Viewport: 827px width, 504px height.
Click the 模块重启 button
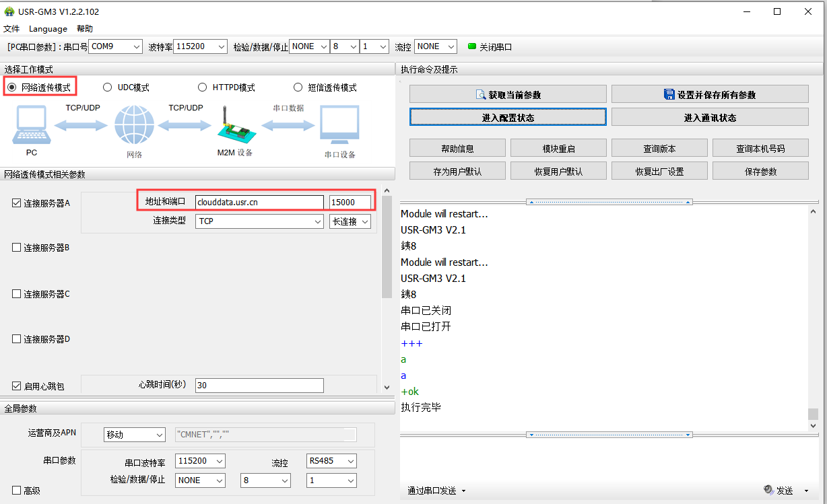coord(558,149)
